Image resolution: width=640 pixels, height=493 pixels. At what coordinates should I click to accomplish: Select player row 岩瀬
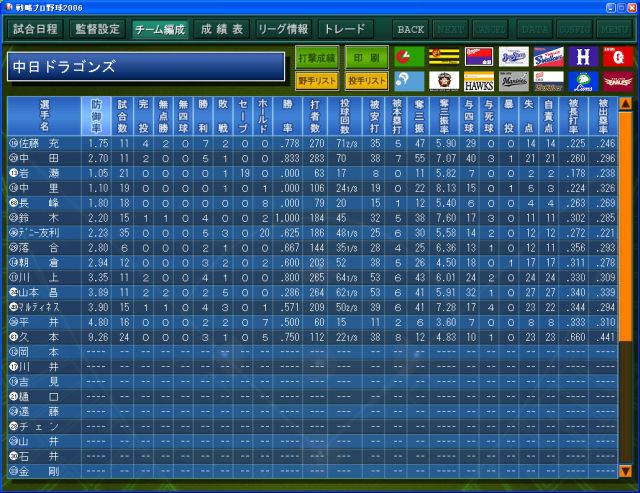click(x=312, y=173)
